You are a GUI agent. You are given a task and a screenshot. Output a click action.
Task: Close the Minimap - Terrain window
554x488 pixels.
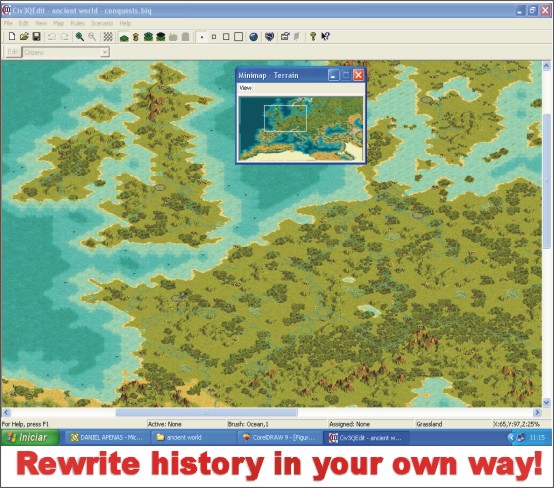[x=358, y=75]
